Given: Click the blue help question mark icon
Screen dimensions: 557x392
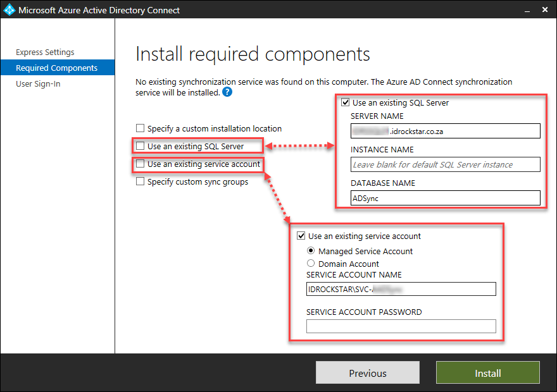Looking at the screenshot, I should tap(227, 92).
